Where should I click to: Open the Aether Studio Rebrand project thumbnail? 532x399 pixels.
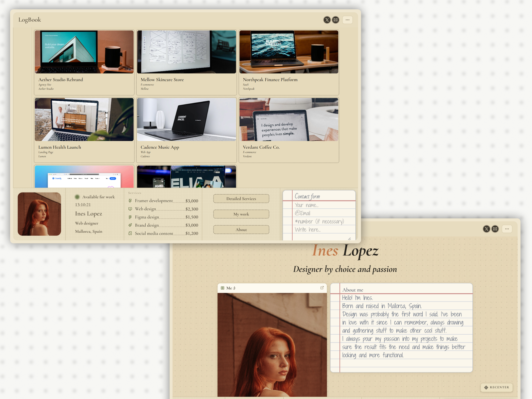tap(84, 52)
